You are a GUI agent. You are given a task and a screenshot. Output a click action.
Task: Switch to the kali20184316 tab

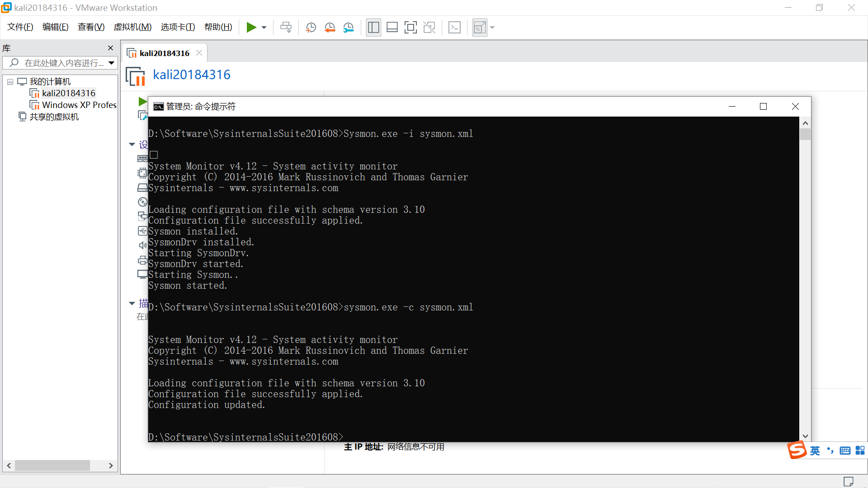pyautogui.click(x=164, y=53)
